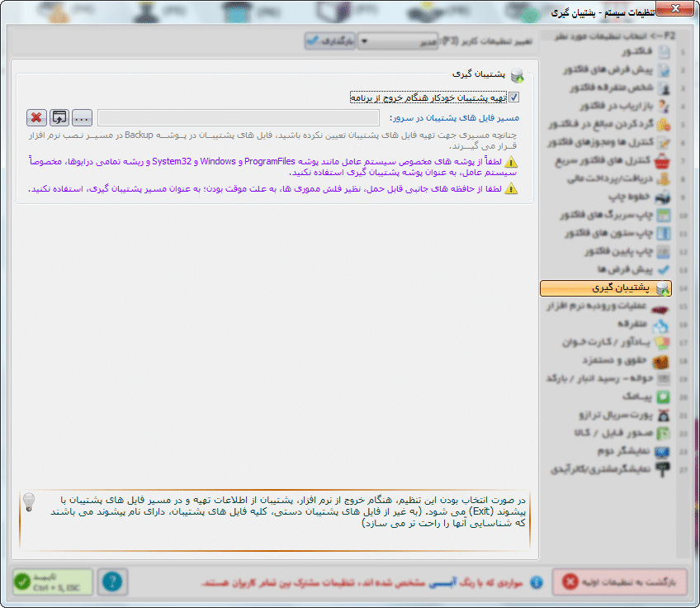Open the فاکتور (Invoice) settings page icon
Viewport: 700px width, 608px height.
(664, 52)
